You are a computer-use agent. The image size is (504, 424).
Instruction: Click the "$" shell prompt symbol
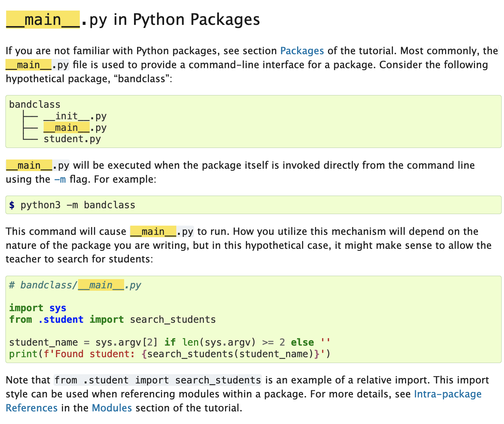point(12,205)
